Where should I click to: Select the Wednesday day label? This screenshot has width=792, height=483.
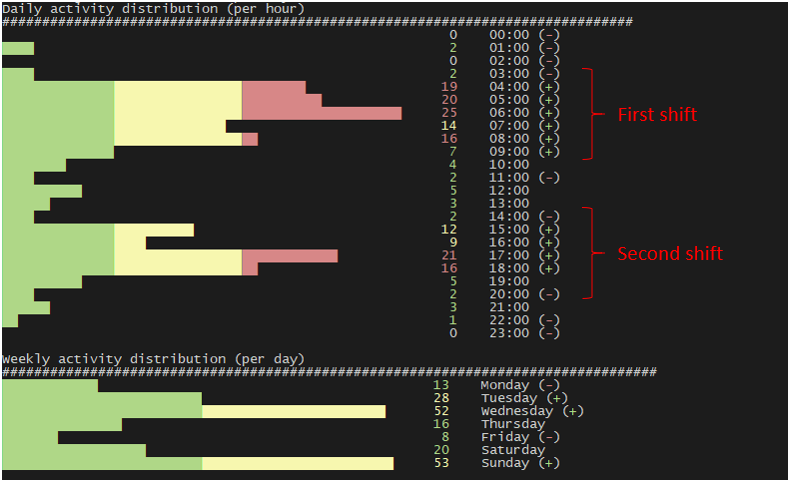coord(516,411)
